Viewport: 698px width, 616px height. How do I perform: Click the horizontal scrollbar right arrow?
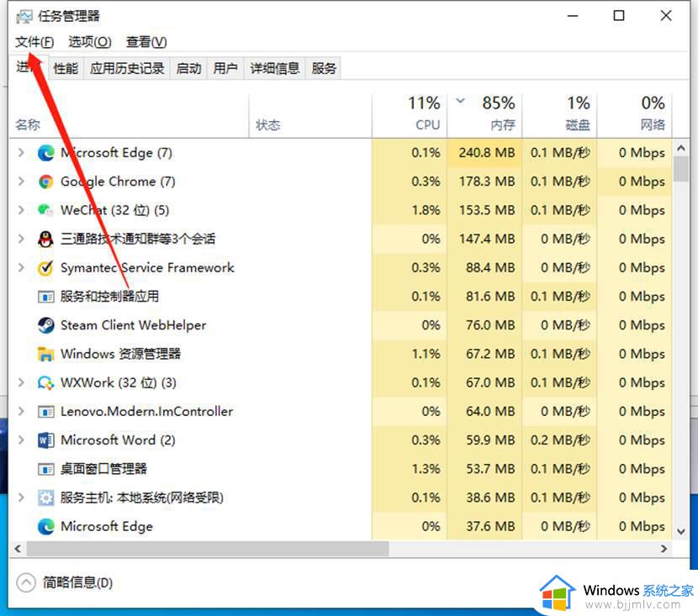pyautogui.click(x=664, y=549)
